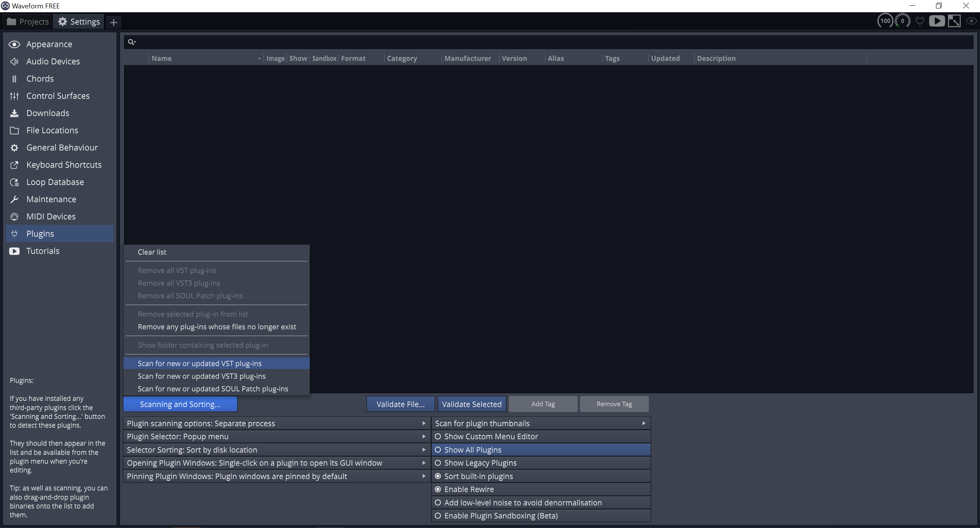This screenshot has width=980, height=528.
Task: Click the window resize arrow icon top-right
Action: pos(954,21)
